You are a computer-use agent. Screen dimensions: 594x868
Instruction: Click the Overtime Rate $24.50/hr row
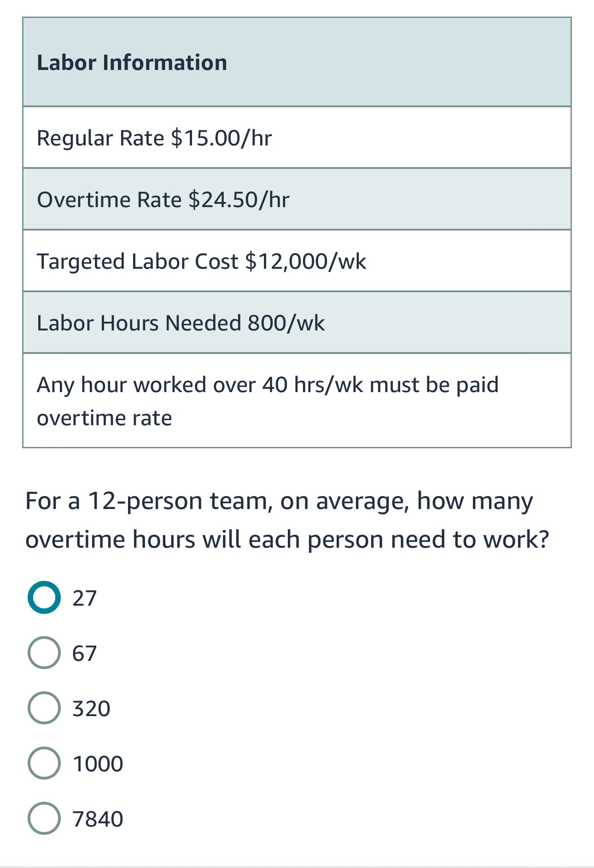297,199
